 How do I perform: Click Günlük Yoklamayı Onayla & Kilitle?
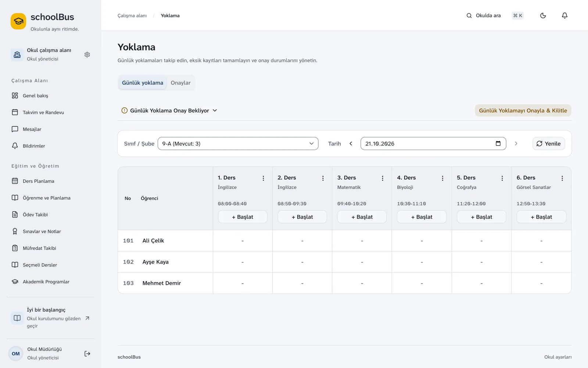[523, 110]
